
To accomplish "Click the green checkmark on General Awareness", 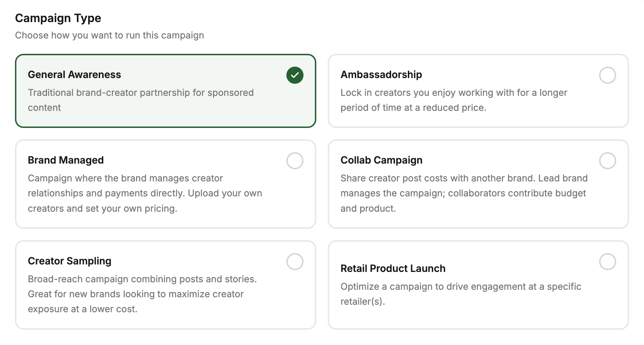I will click(x=295, y=75).
